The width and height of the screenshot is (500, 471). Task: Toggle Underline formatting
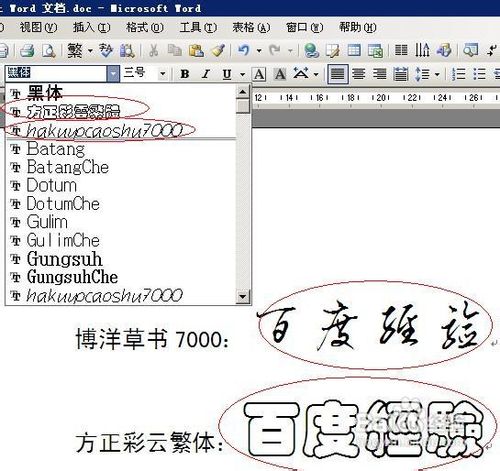coord(227,74)
